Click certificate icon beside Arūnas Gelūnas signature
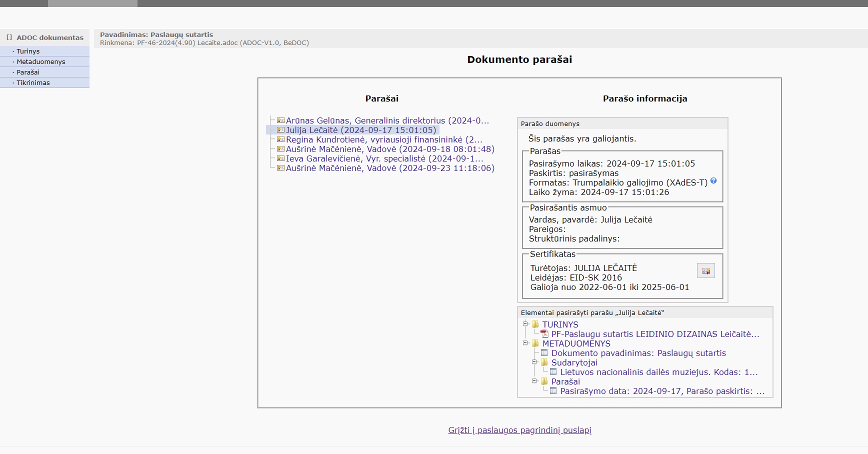The width and height of the screenshot is (868, 454). pos(280,120)
